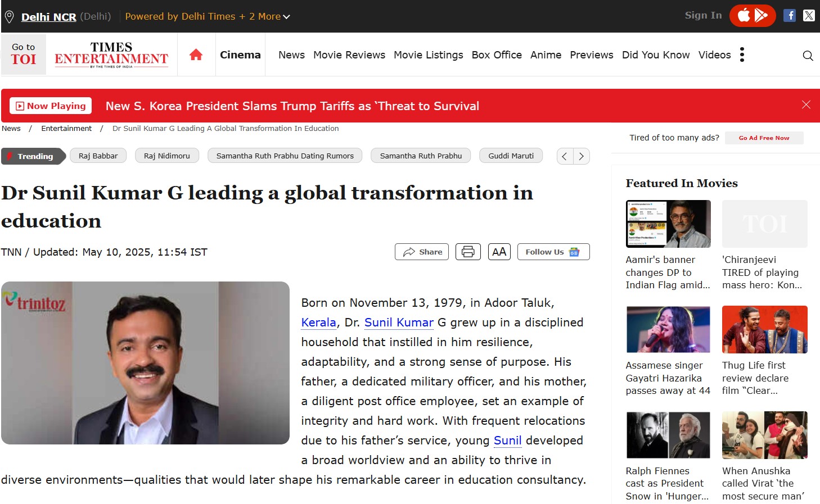Change font size with AA button
This screenshot has height=504, width=820.
click(499, 252)
